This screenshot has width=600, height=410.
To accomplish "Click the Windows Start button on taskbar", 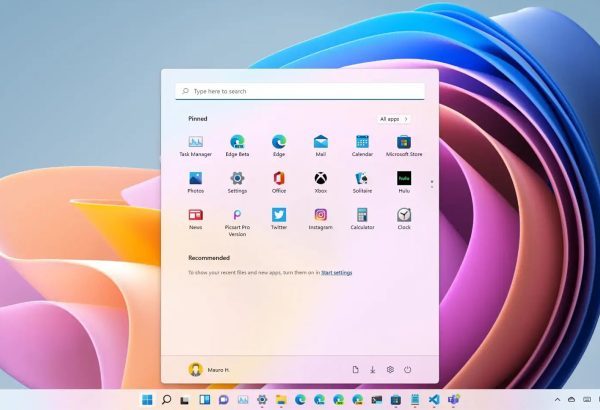I will pyautogui.click(x=147, y=400).
